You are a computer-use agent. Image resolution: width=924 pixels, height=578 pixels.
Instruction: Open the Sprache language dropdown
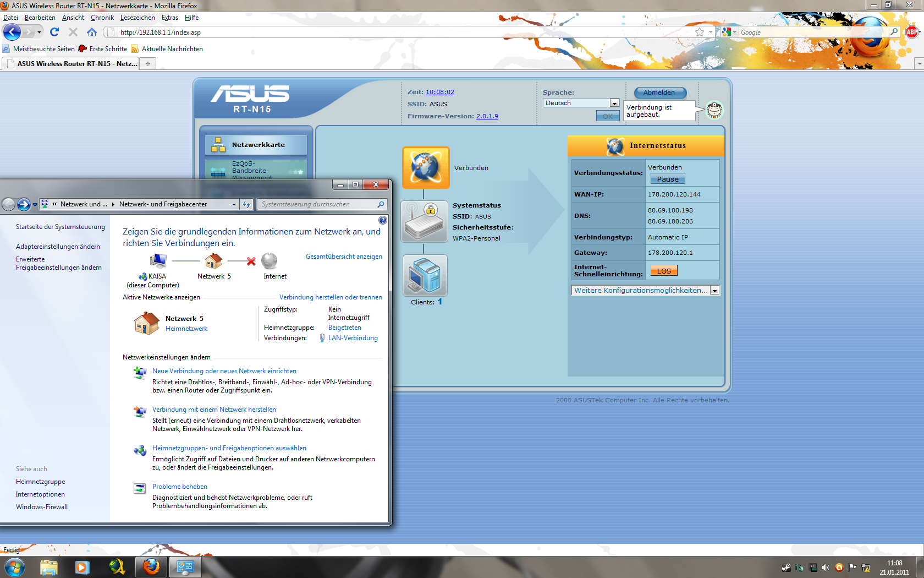[581, 103]
